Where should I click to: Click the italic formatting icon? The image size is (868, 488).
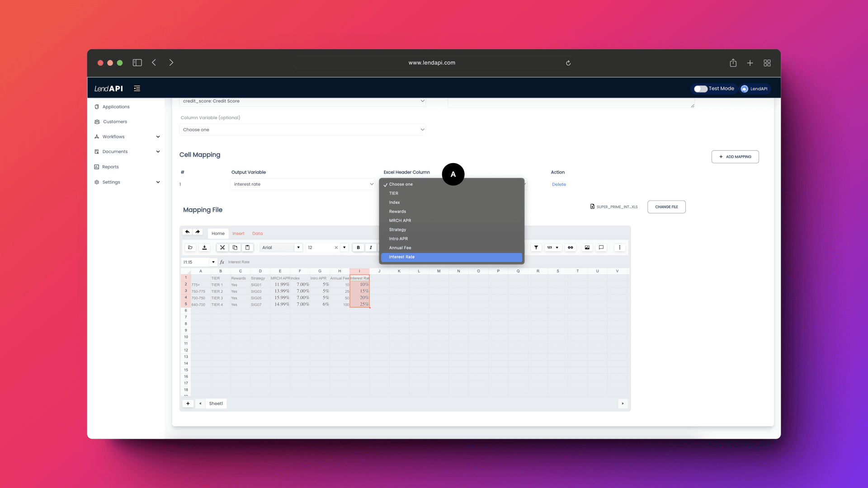370,247
